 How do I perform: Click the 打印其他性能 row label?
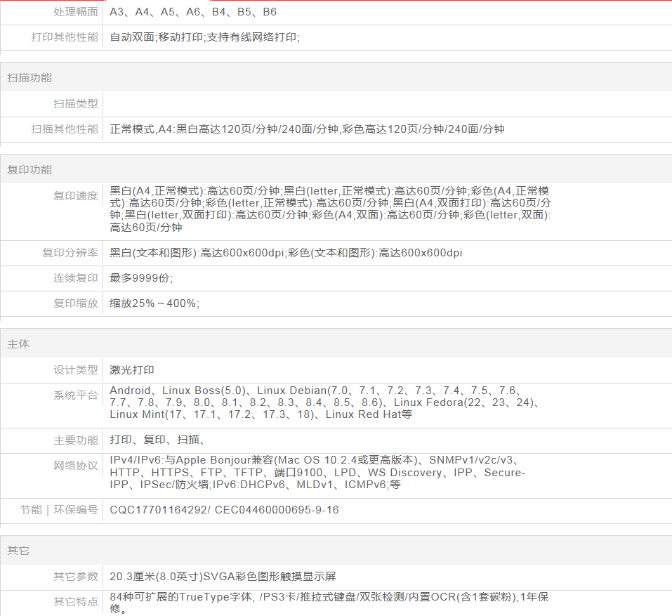(65, 37)
